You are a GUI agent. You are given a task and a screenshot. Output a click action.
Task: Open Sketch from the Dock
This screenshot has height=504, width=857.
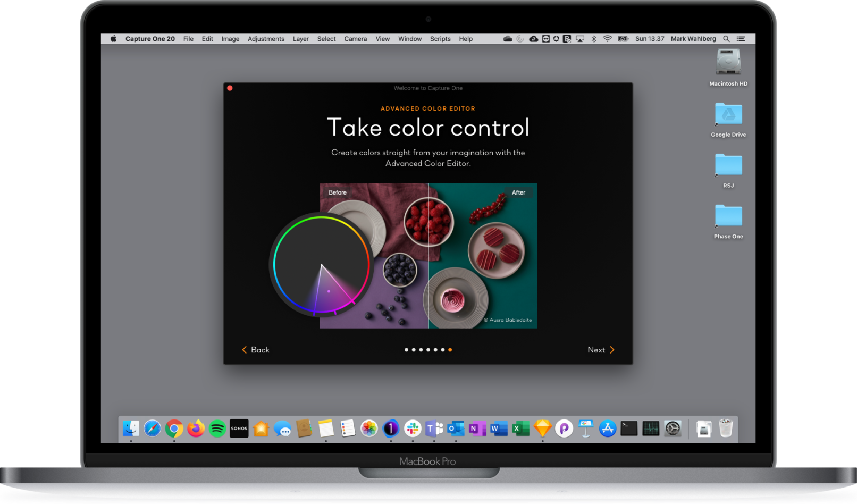[x=542, y=429]
